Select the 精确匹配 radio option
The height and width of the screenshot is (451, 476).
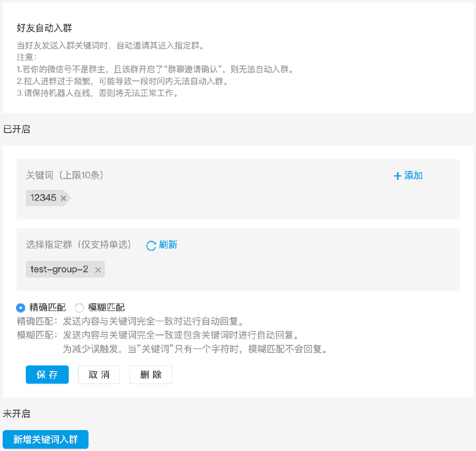pyautogui.click(x=21, y=308)
